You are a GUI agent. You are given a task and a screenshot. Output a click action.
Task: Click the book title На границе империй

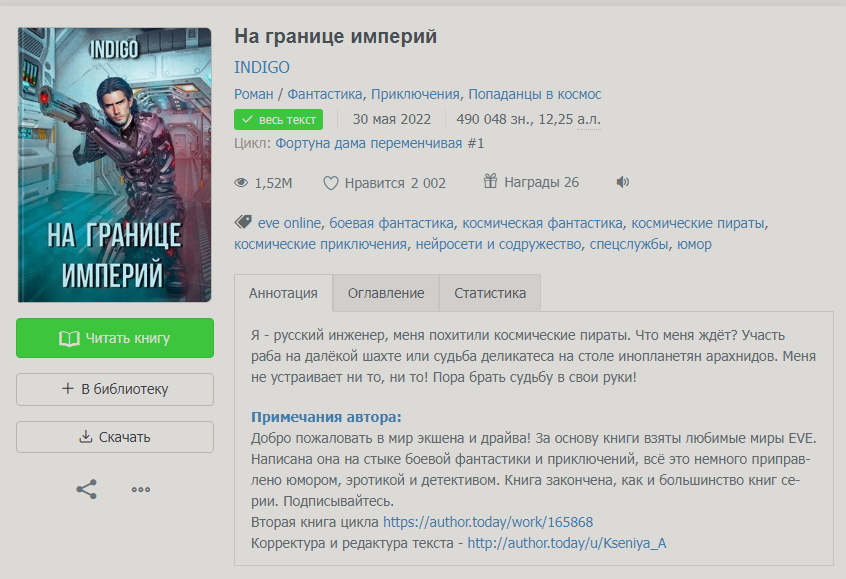[x=336, y=37]
